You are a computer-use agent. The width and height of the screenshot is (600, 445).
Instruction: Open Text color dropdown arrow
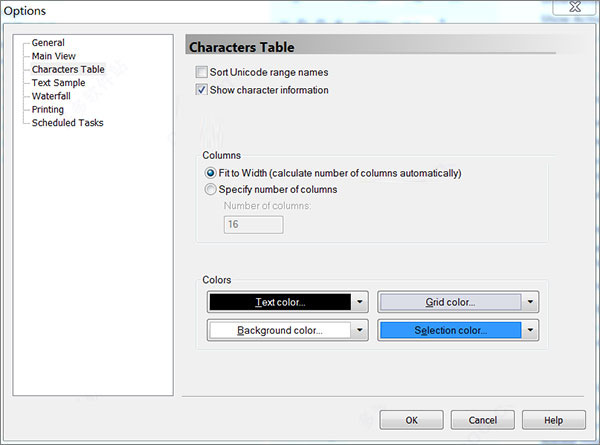(360, 302)
